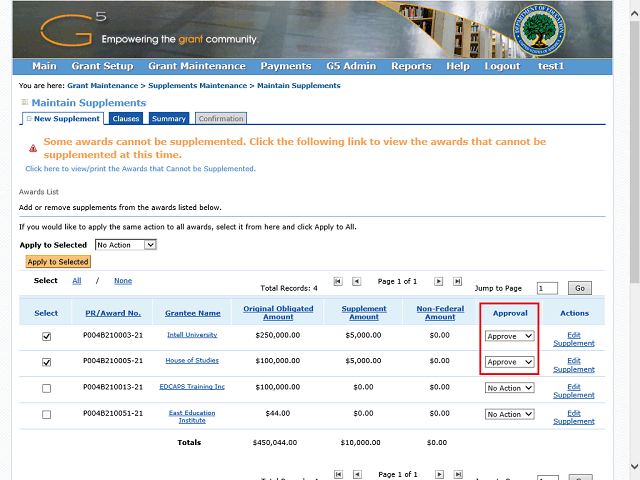Click the red warning triangle icon

pos(33,148)
